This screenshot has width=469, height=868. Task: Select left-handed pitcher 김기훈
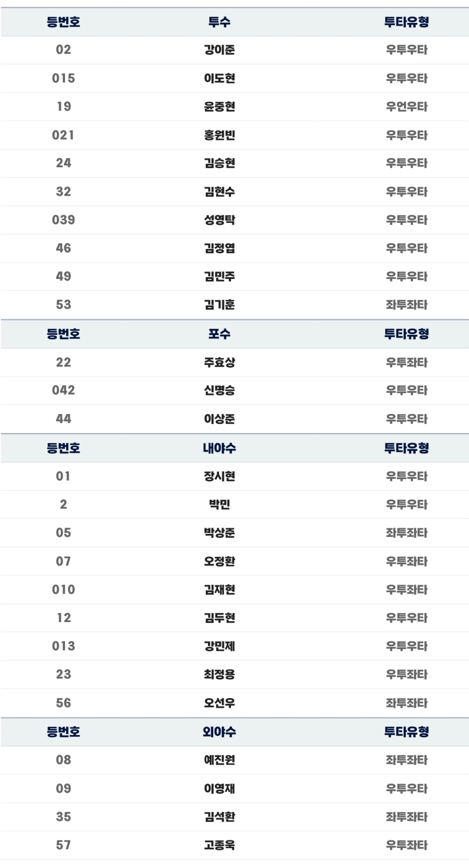(x=219, y=305)
